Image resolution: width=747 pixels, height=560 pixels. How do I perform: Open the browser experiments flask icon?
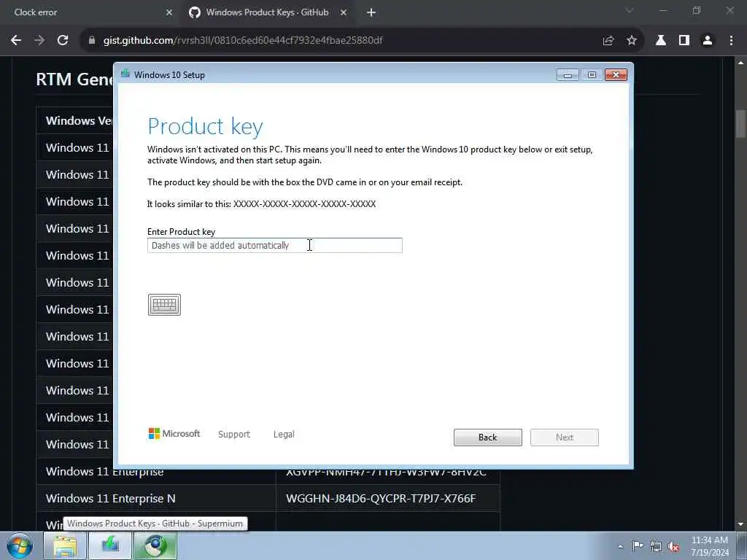click(661, 41)
